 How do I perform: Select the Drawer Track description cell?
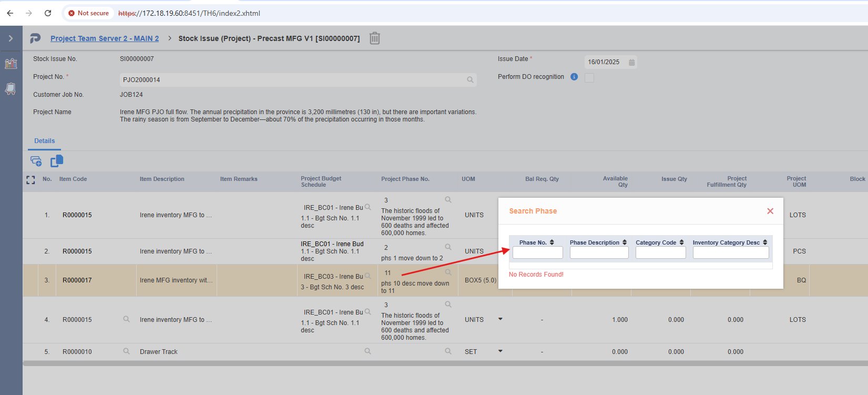[159, 352]
